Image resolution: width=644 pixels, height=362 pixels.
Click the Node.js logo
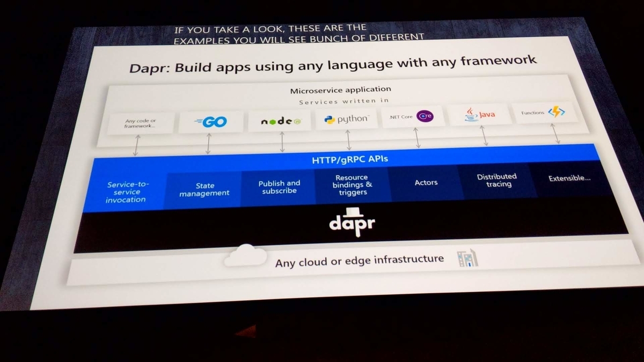click(x=281, y=122)
